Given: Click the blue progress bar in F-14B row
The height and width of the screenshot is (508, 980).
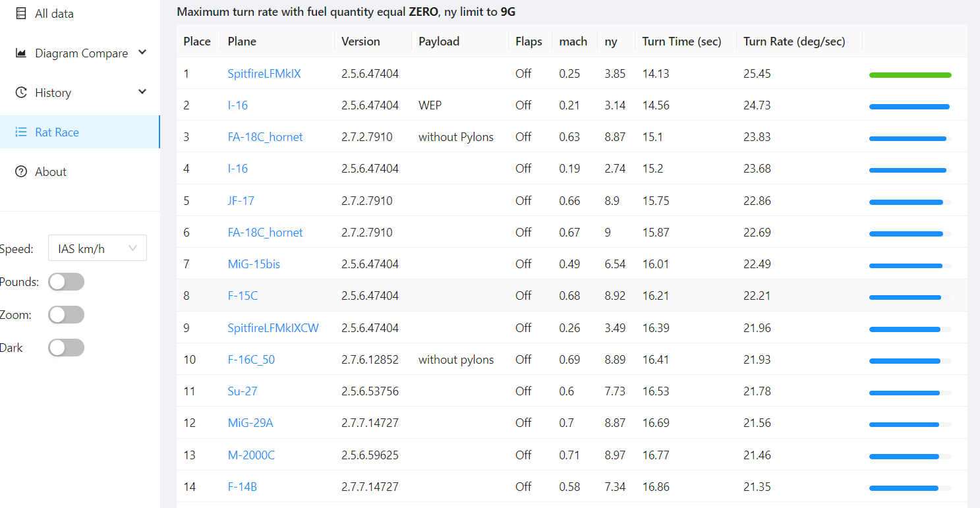Looking at the screenshot, I should click(904, 488).
